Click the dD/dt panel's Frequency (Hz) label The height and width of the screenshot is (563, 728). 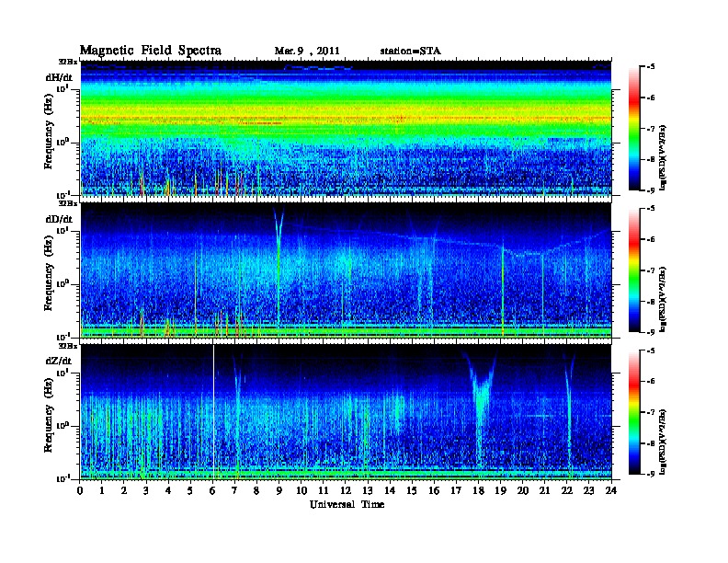[49, 273]
